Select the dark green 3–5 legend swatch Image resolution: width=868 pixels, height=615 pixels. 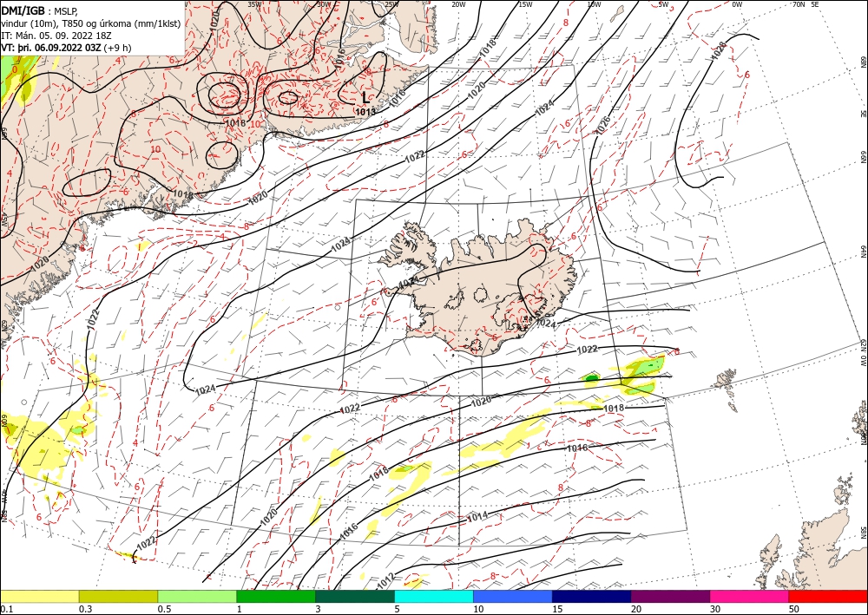coord(355,596)
